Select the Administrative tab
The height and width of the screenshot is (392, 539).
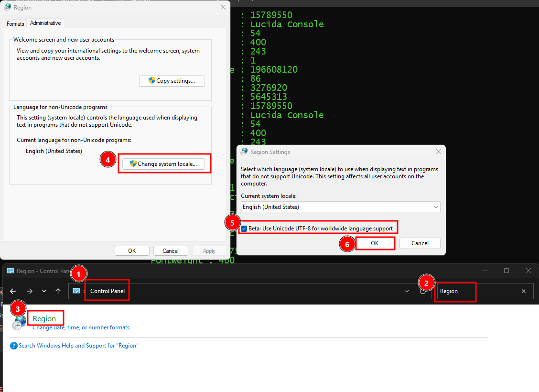[45, 23]
